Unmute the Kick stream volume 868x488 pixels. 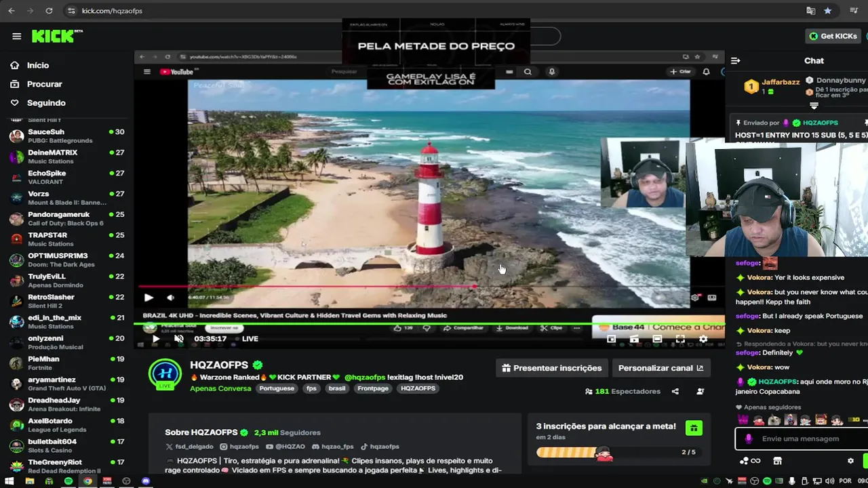179,339
